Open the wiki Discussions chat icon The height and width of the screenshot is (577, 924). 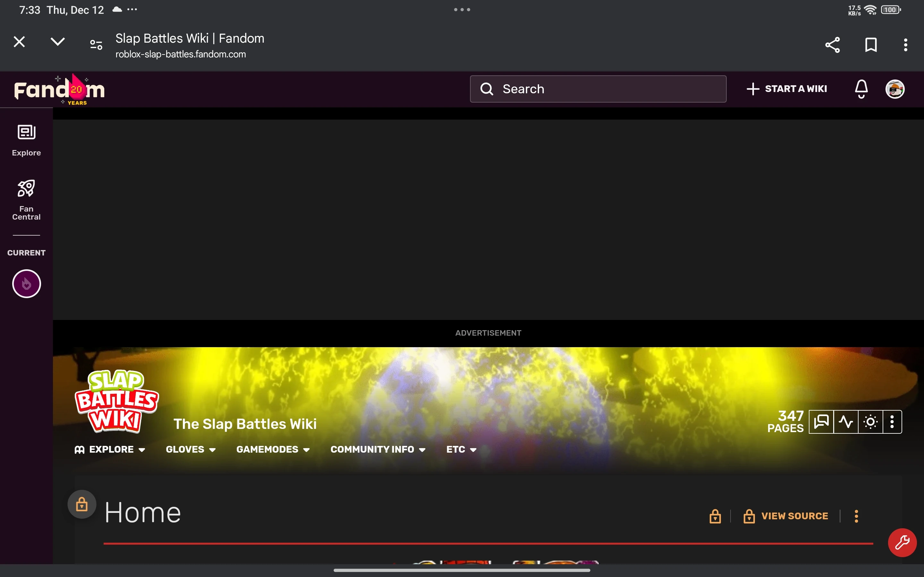[x=821, y=422]
